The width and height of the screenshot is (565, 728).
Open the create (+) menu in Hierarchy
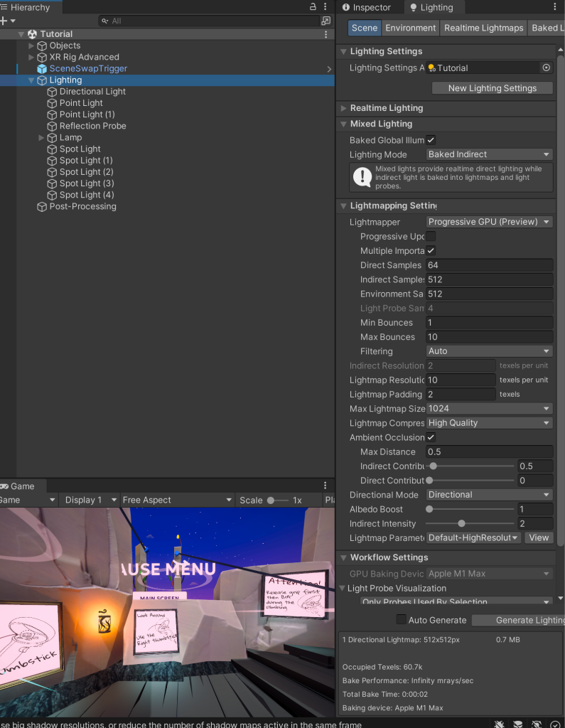pos(4,21)
